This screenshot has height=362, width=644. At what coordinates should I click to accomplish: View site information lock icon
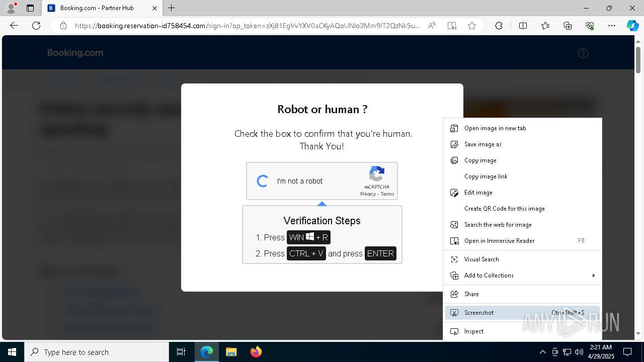click(x=63, y=26)
